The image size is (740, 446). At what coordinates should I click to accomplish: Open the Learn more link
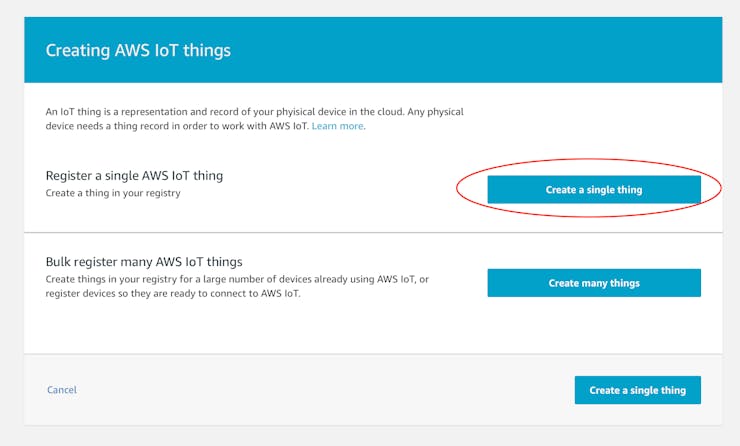[x=337, y=126]
